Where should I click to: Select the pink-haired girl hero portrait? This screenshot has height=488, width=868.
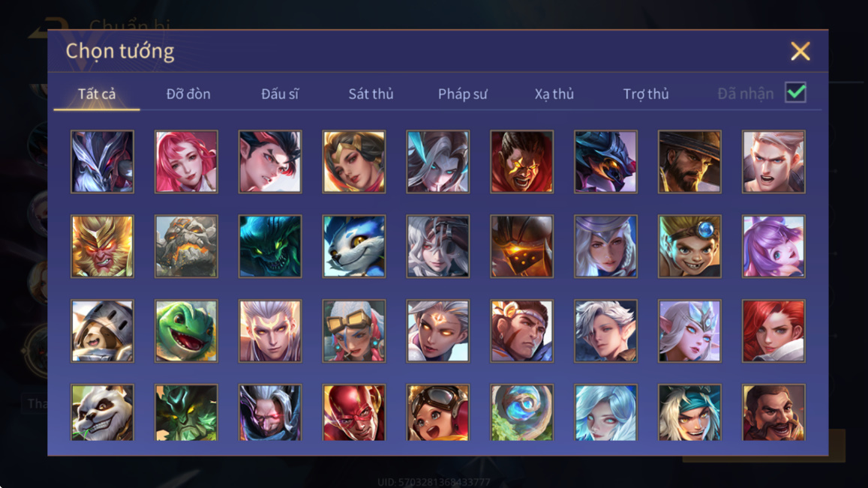tap(186, 162)
